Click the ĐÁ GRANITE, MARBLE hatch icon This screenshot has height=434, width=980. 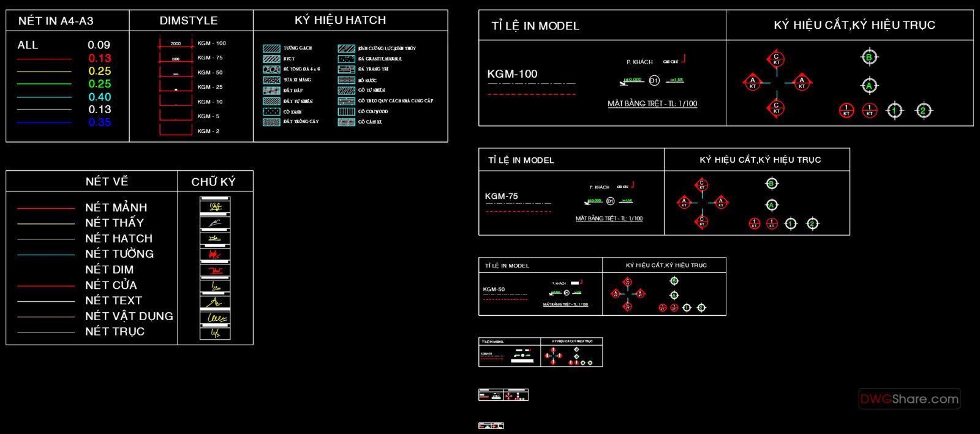346,59
